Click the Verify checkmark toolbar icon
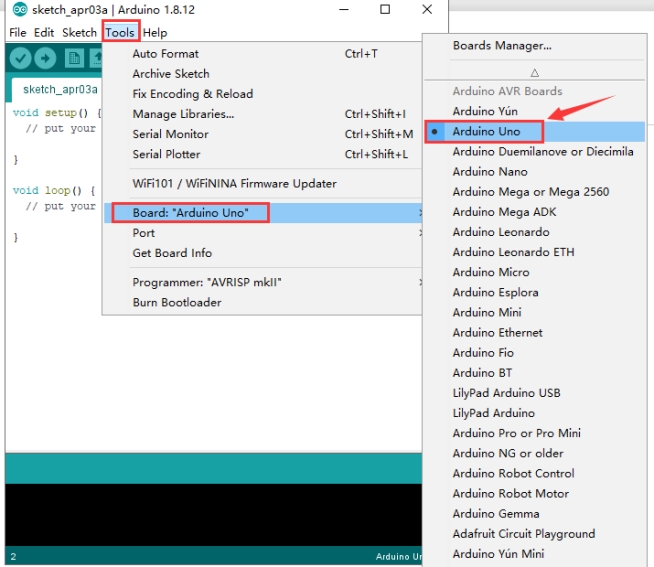This screenshot has height=567, width=654. [x=20, y=58]
